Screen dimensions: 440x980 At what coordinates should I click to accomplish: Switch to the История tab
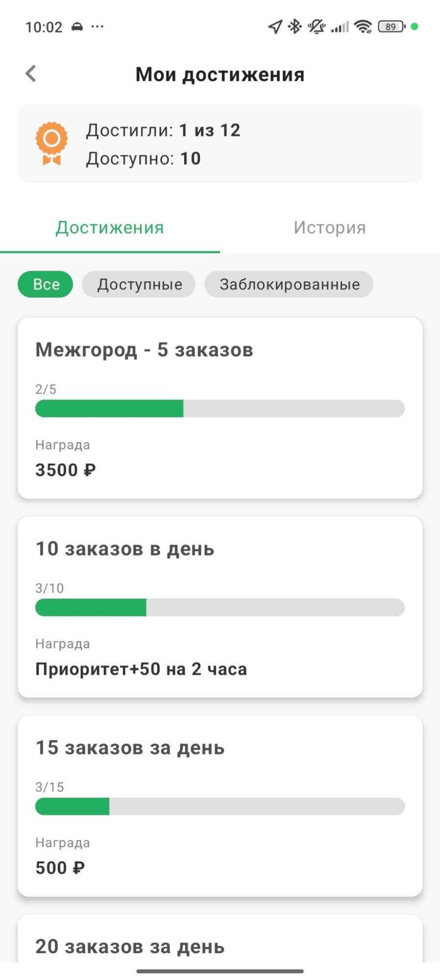330,227
